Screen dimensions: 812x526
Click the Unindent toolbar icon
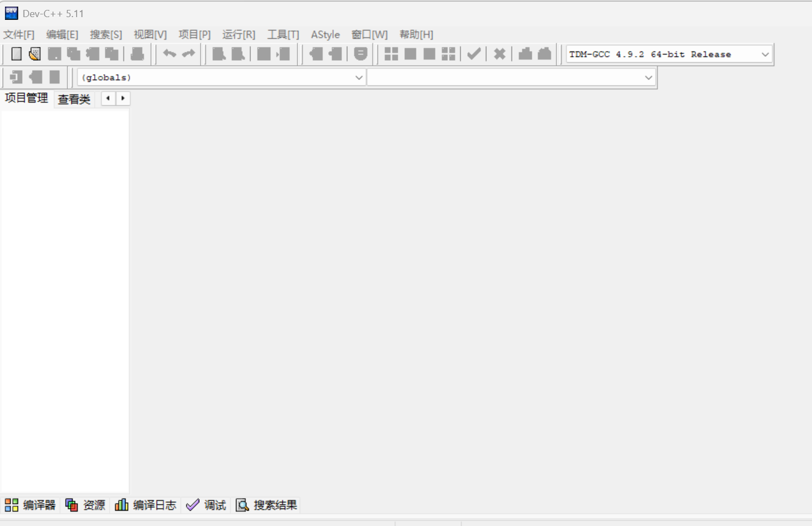335,54
